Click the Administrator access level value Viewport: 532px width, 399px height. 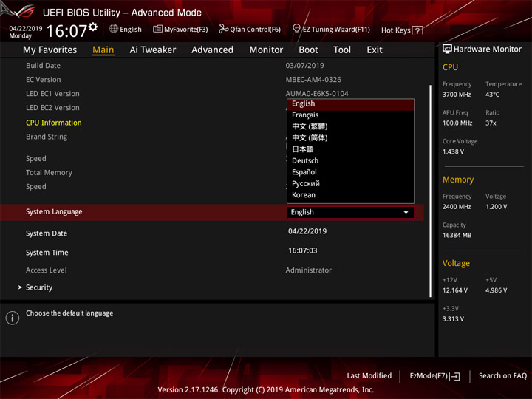308,270
